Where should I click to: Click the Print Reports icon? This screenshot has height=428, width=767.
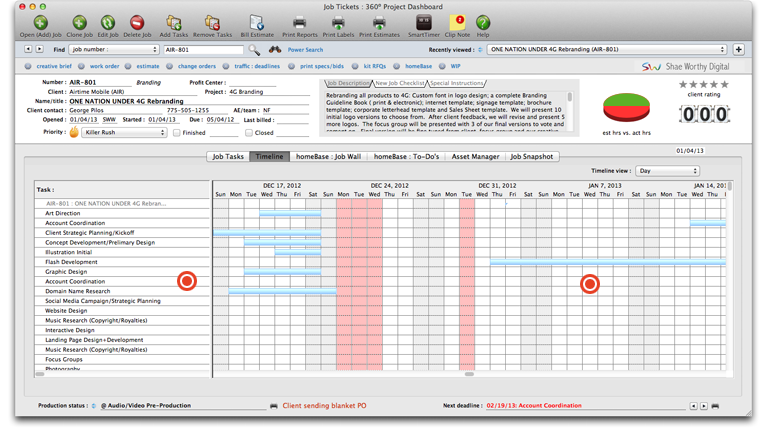tap(299, 21)
